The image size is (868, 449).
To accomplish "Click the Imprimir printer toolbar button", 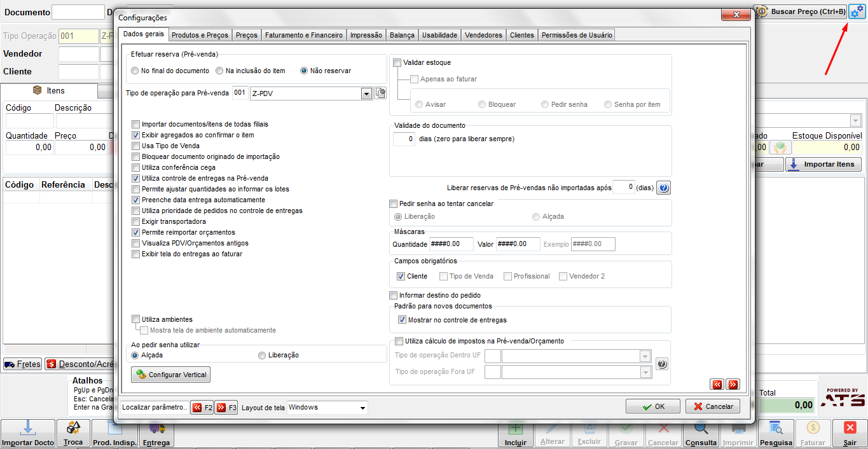I will 738,434.
